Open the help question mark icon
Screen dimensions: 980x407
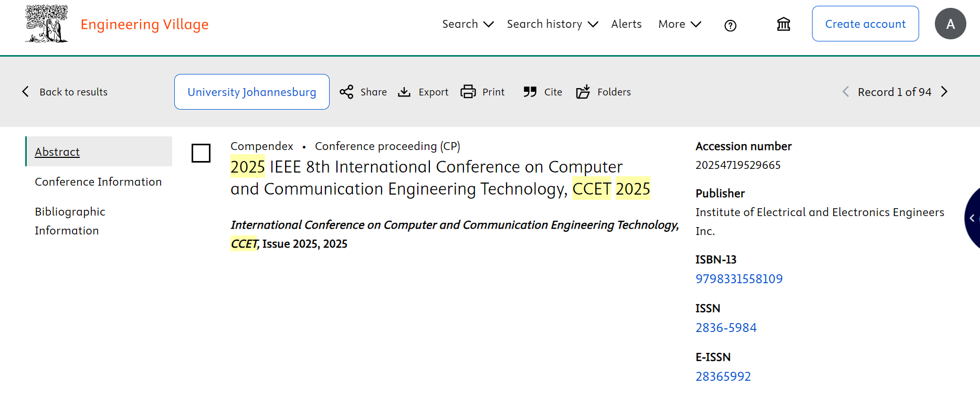[x=730, y=25]
